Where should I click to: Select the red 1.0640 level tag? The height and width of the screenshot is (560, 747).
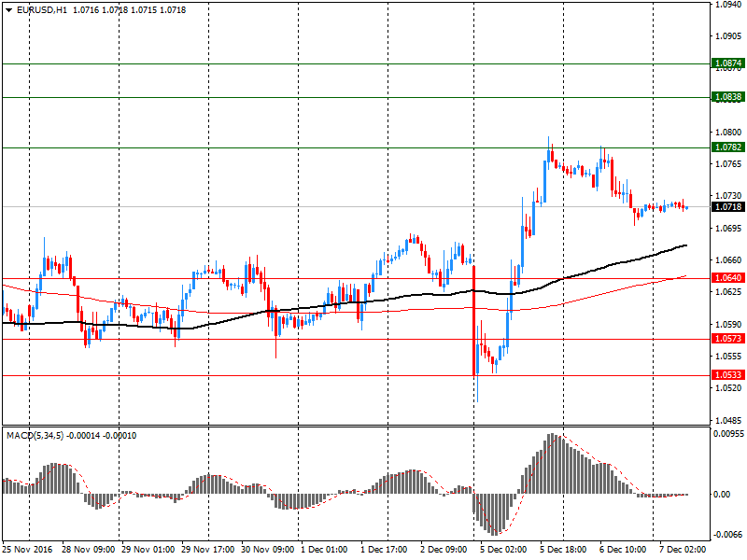pos(728,278)
